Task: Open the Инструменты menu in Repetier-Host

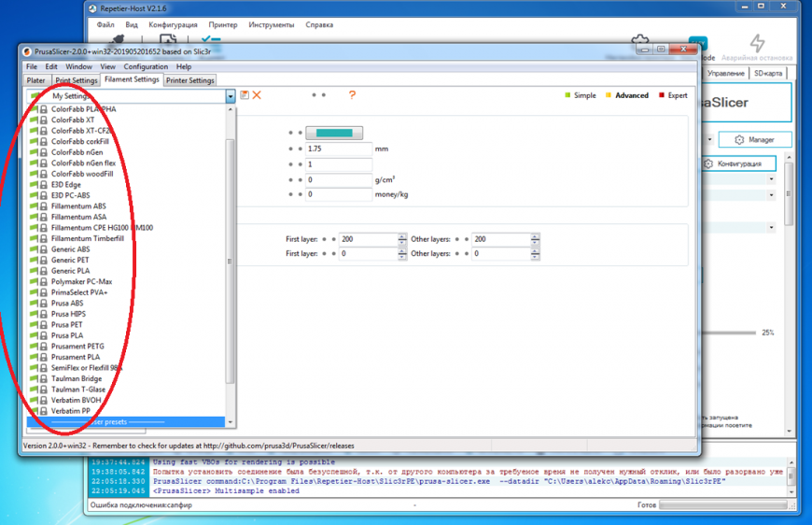Action: (272, 25)
